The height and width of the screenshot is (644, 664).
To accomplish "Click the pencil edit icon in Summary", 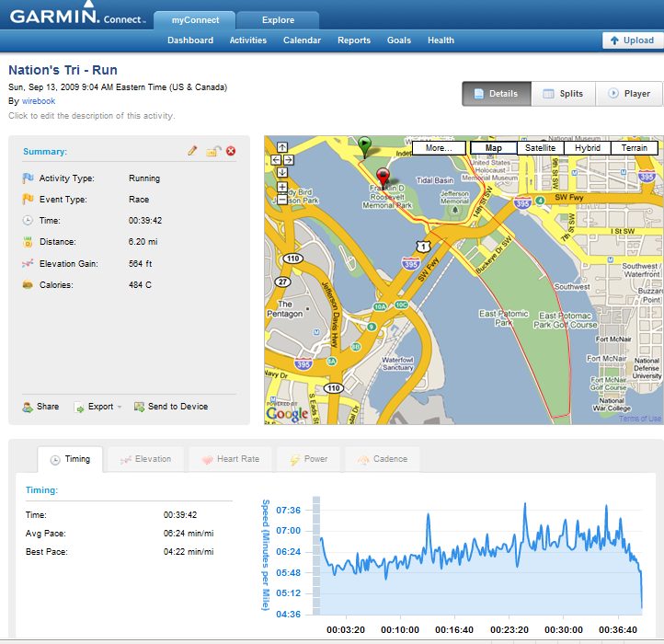I will point(193,150).
